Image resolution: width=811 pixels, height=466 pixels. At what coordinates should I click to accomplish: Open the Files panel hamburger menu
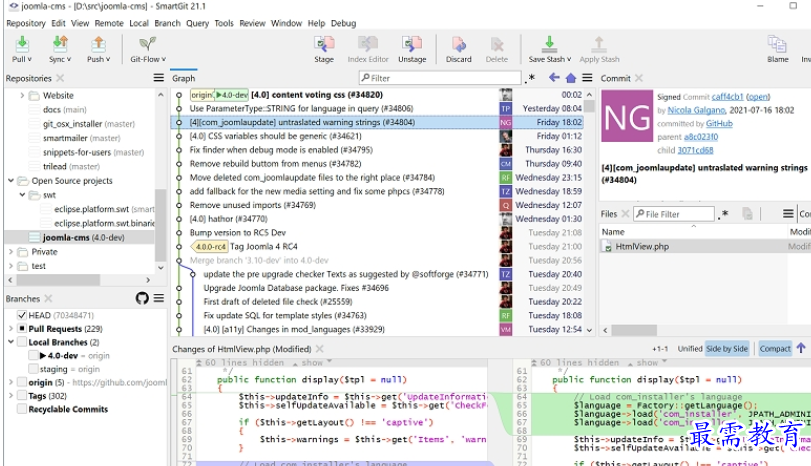788,214
